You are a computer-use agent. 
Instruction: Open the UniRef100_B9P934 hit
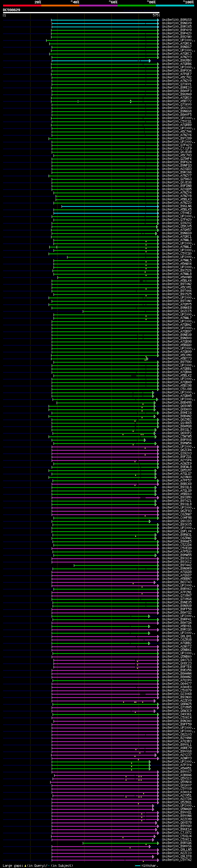point(177,71)
